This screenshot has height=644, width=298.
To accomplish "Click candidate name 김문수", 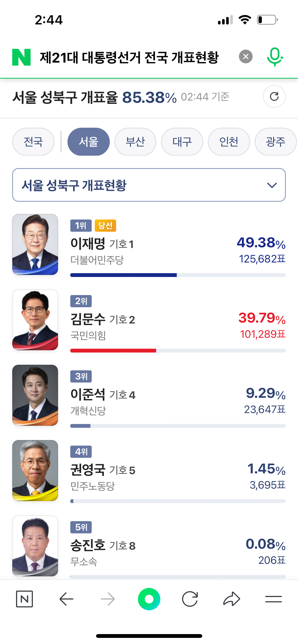I will pyautogui.click(x=88, y=319).
